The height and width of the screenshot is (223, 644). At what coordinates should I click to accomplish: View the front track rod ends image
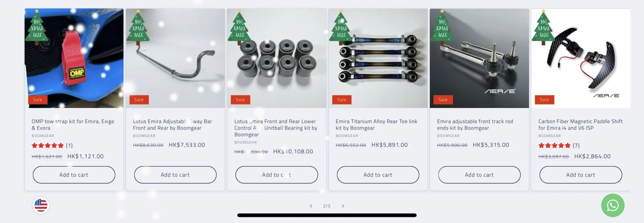pos(479,58)
